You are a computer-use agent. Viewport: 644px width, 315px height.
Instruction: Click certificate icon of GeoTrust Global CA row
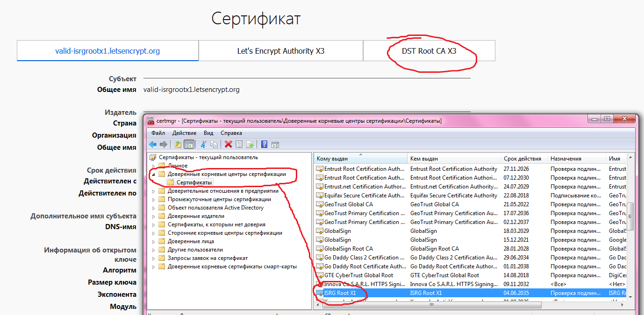tap(320, 204)
